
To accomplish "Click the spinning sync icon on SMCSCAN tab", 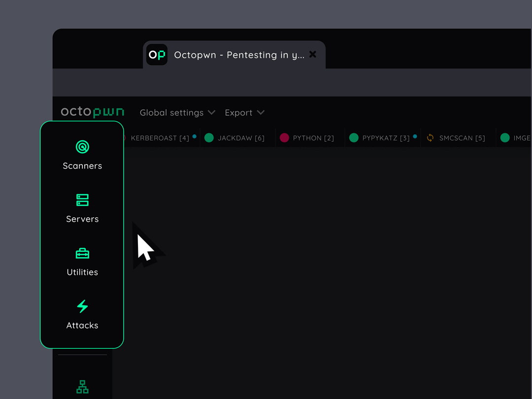I will pyautogui.click(x=430, y=138).
